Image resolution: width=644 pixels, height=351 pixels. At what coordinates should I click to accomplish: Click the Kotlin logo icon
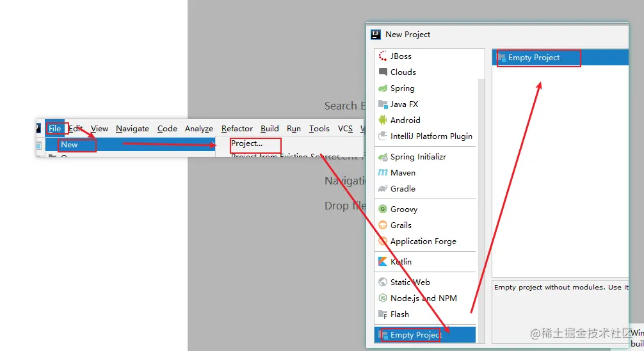[383, 261]
